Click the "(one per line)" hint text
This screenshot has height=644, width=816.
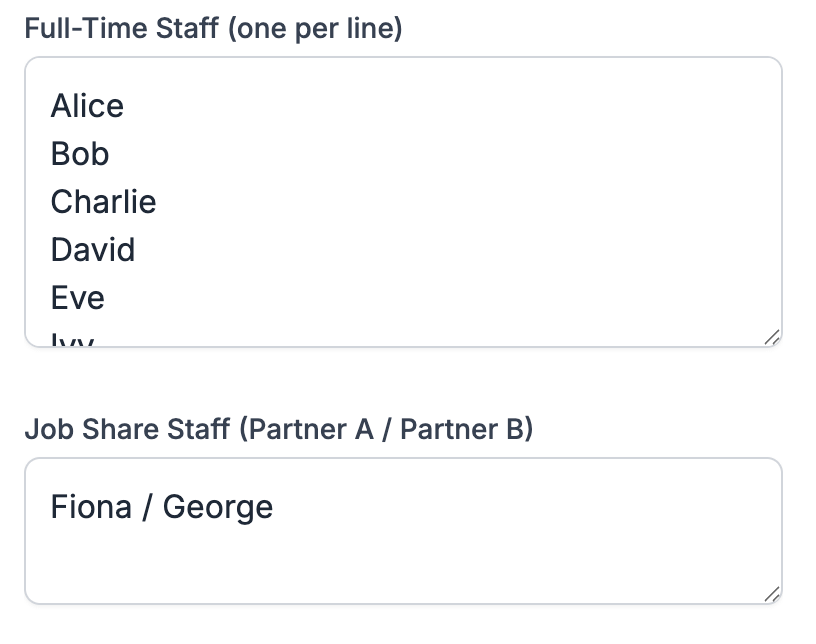point(315,28)
